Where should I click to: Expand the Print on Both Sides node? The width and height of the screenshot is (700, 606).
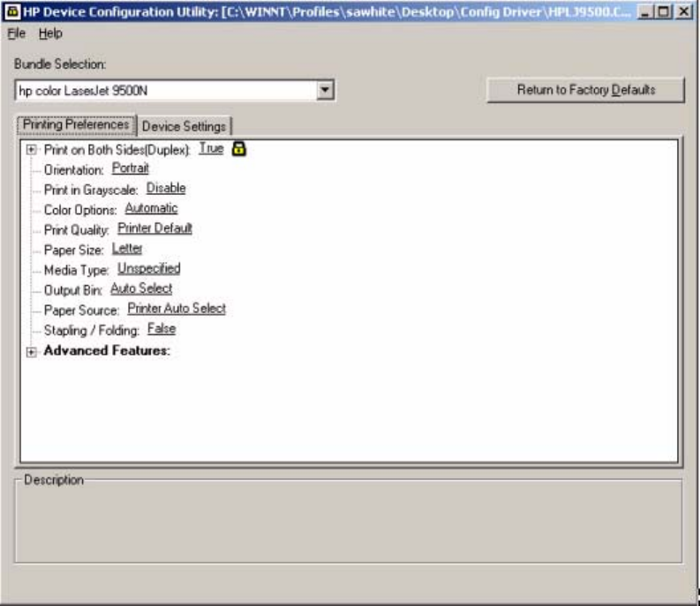click(x=31, y=149)
